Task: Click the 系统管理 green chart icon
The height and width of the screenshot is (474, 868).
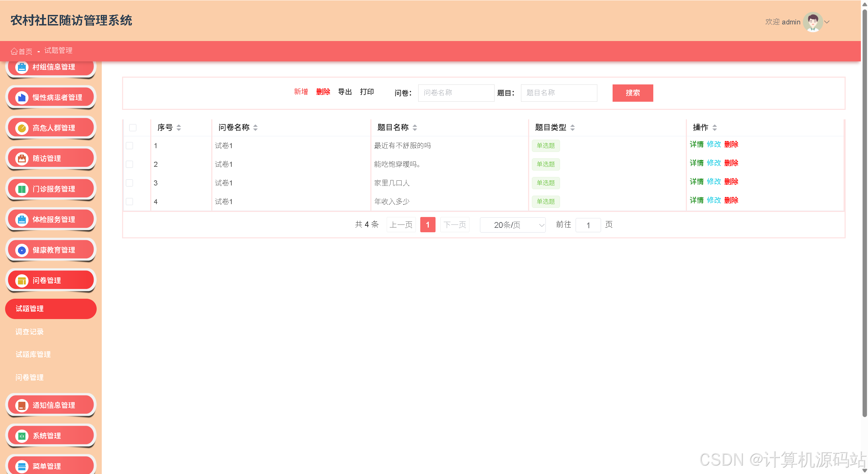Action: pos(22,436)
